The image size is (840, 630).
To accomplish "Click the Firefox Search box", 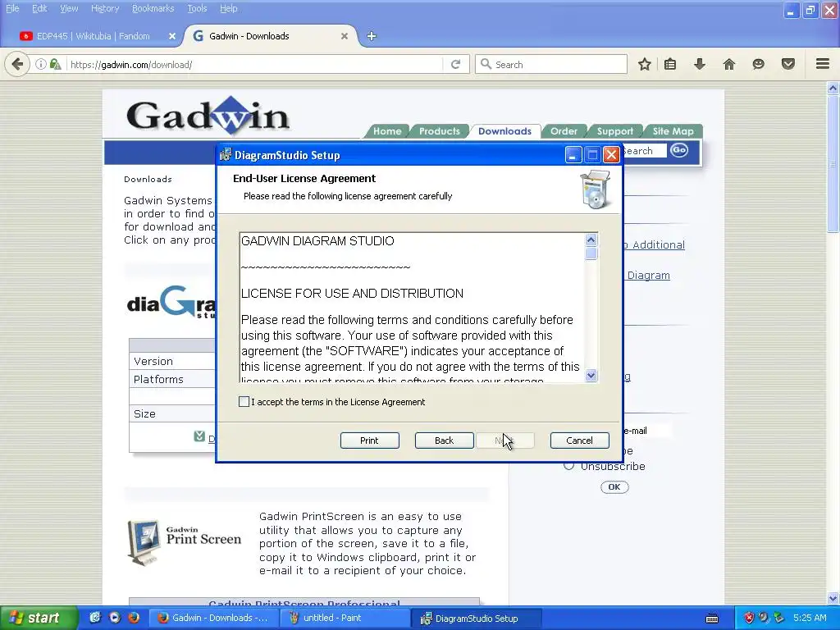I will pos(551,64).
